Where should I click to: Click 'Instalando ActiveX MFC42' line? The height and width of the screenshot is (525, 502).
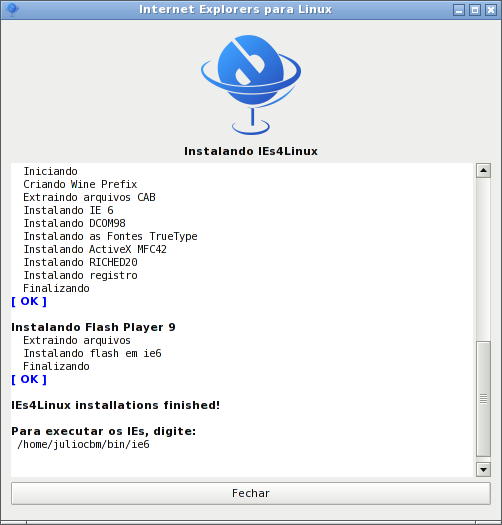pyautogui.click(x=95, y=249)
